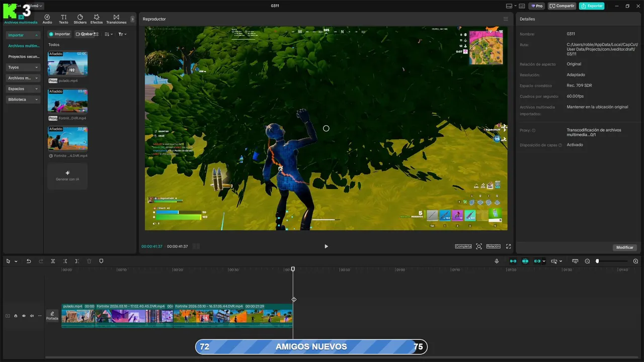
Task: Open the media filter dropdown
Action: tap(122, 34)
